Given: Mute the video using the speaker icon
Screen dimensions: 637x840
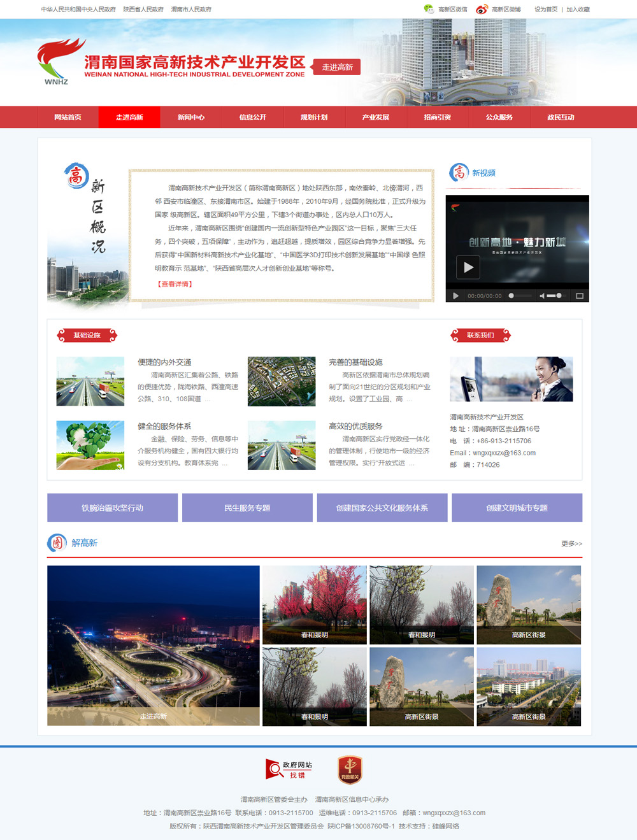Looking at the screenshot, I should [x=542, y=295].
